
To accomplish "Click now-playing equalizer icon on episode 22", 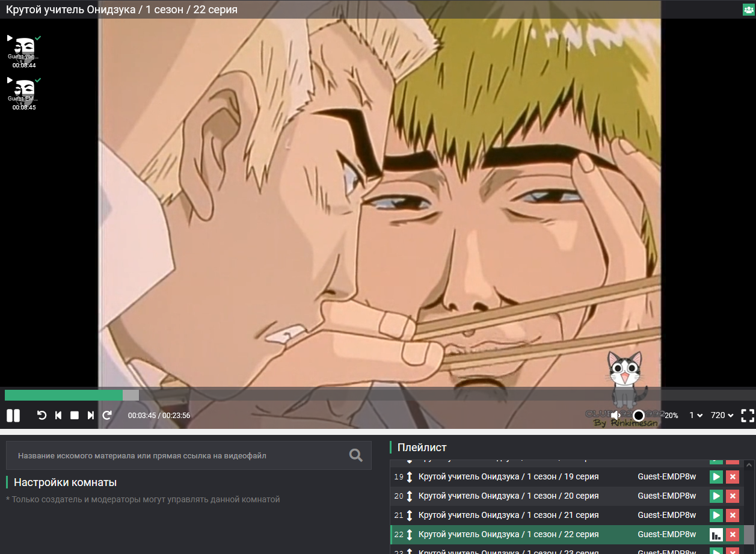I will (716, 535).
